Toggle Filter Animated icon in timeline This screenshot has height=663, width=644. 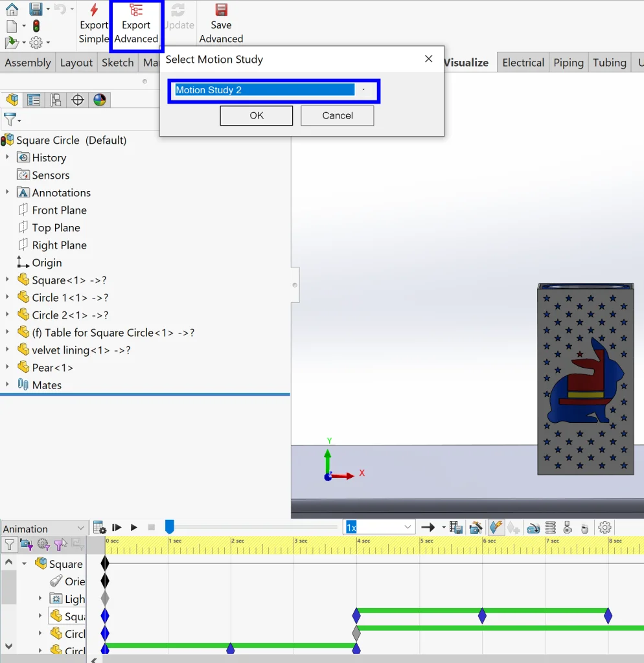(26, 545)
